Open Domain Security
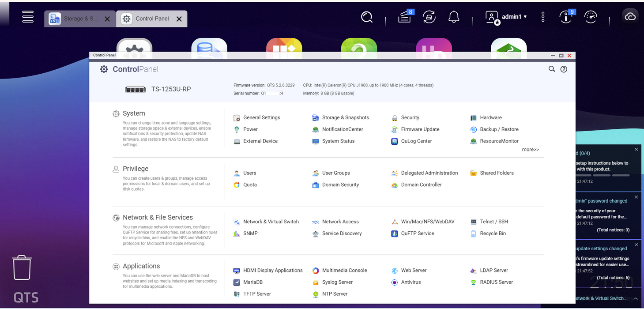 tap(335, 185)
